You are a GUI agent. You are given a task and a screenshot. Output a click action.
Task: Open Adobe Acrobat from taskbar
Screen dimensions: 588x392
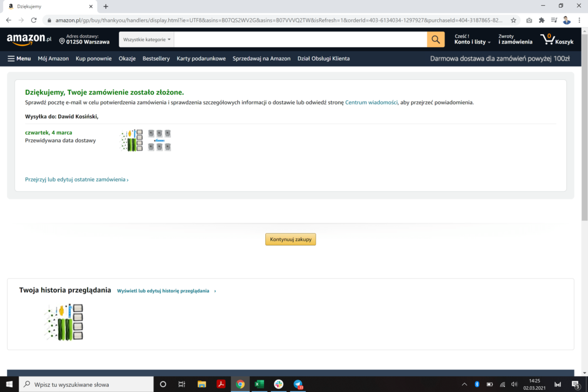click(x=221, y=384)
